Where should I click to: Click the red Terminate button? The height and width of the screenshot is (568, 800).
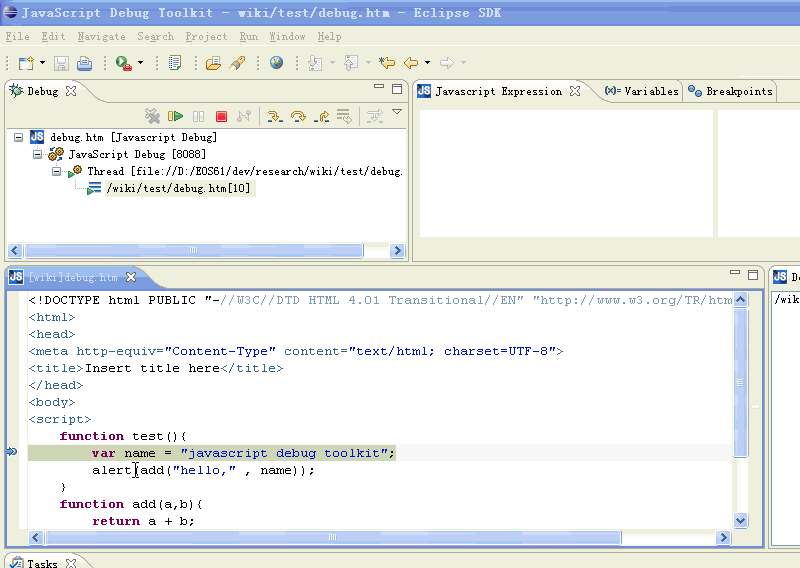point(222,117)
